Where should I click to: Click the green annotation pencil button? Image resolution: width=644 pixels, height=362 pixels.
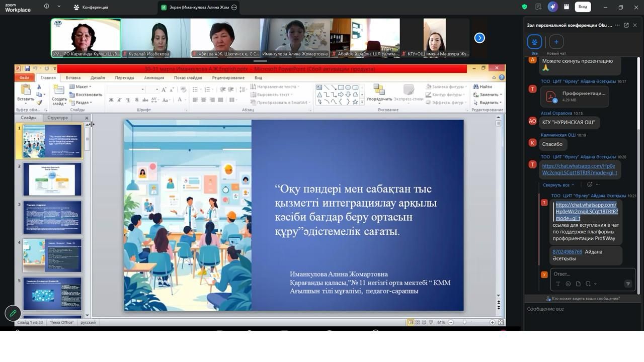coord(13,313)
